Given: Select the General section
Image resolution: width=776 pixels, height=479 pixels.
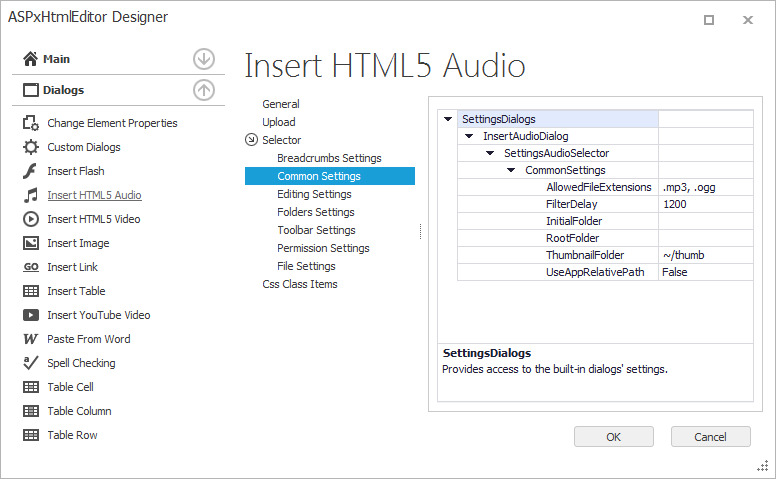Looking at the screenshot, I should (x=281, y=104).
